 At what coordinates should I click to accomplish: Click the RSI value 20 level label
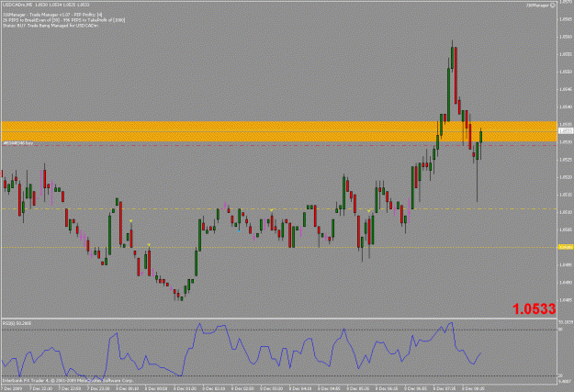tap(560, 375)
